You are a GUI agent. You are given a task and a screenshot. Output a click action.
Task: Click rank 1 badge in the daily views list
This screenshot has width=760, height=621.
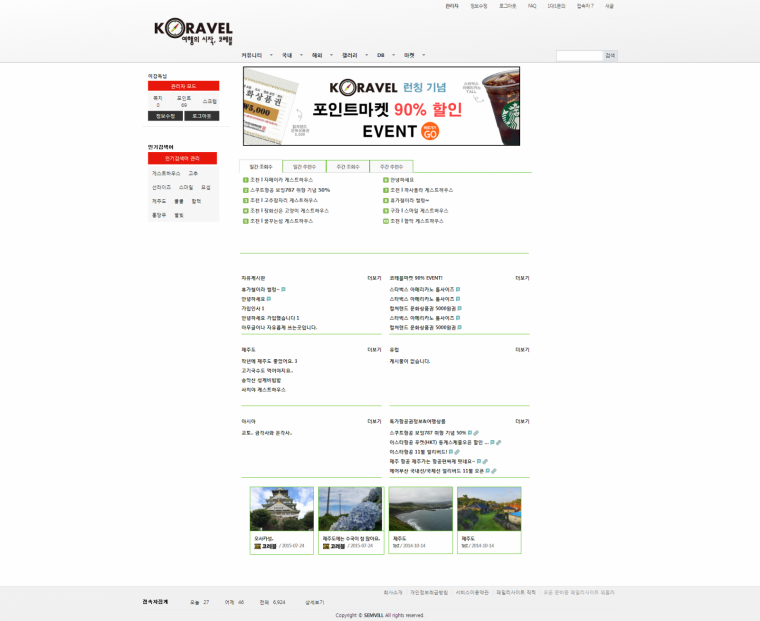pos(246,180)
